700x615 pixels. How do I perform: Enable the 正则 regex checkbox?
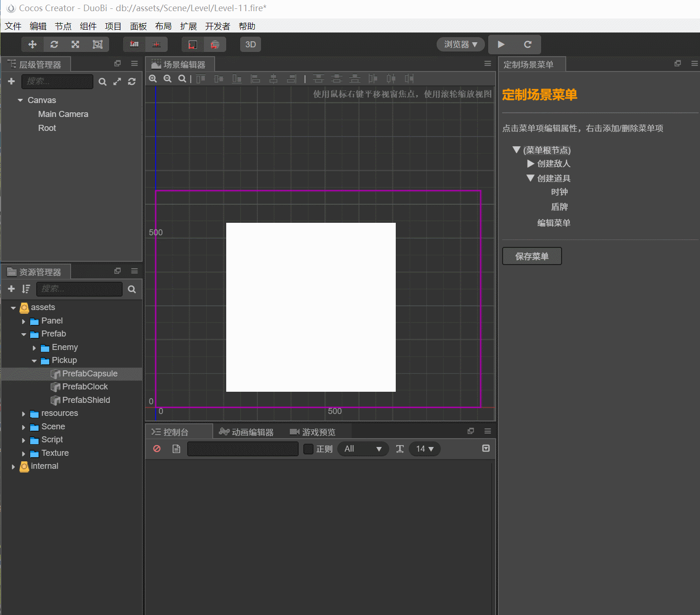[308, 449]
